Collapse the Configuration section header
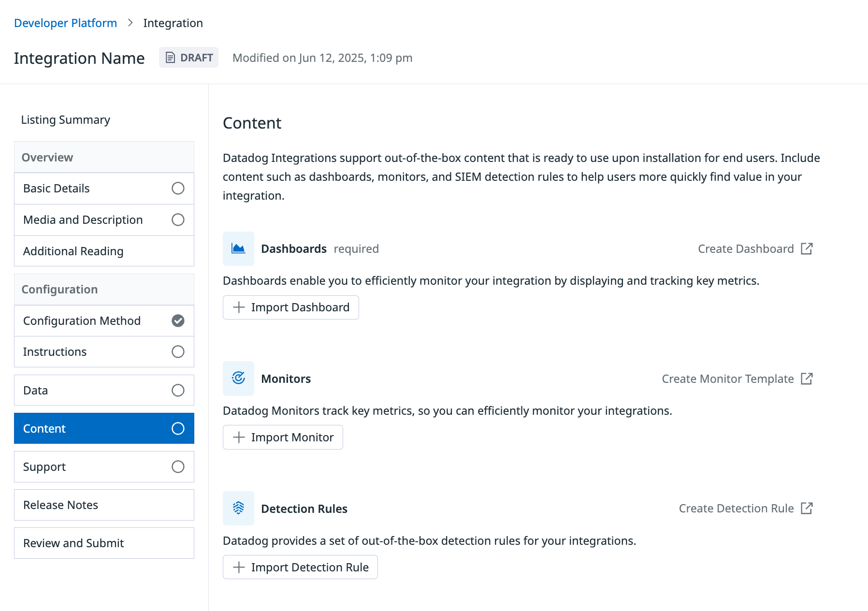Image resolution: width=868 pixels, height=611 pixels. [x=104, y=289]
